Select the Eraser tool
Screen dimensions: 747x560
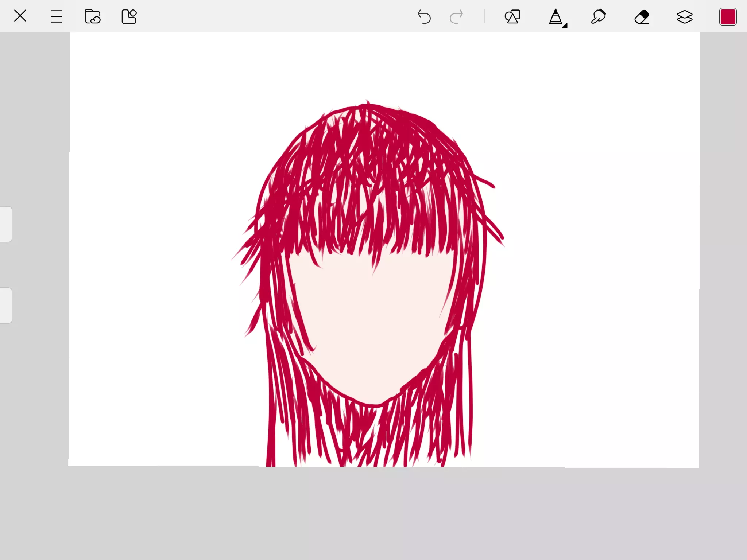[642, 17]
